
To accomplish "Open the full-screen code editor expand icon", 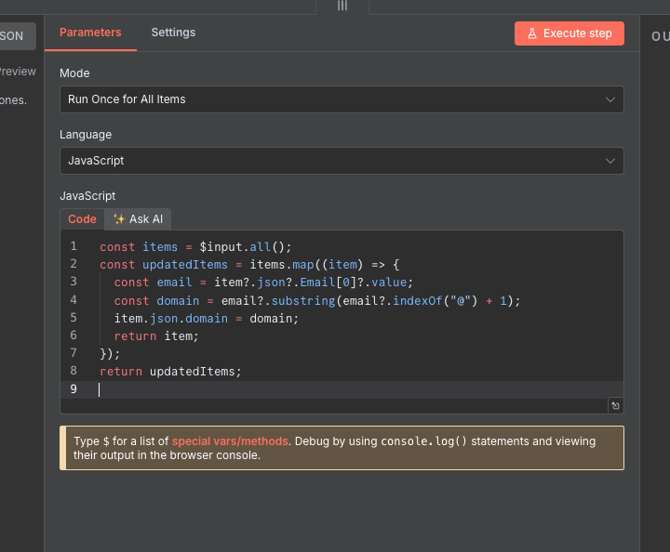I will [x=615, y=405].
